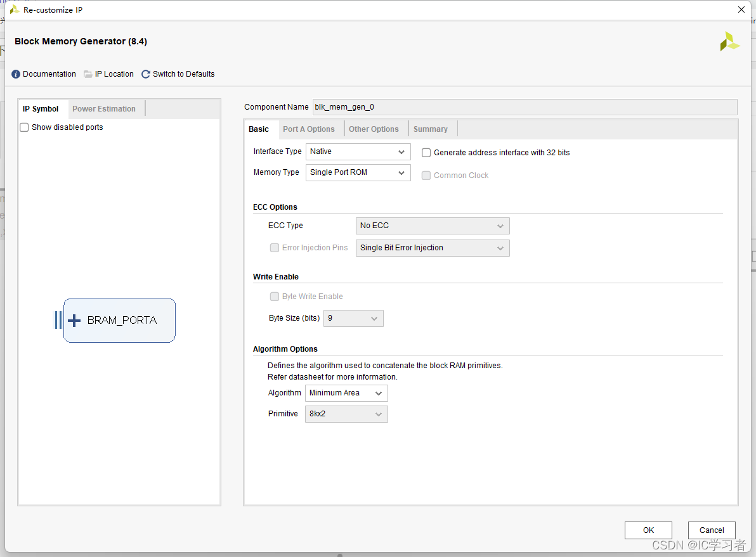Open the Documentation link
756x557 pixels.
click(49, 74)
